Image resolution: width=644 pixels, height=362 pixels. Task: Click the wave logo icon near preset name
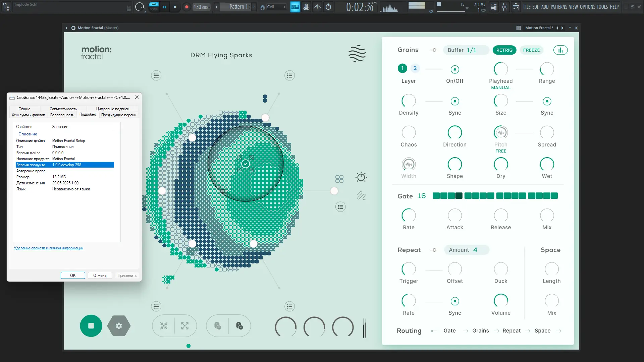pyautogui.click(x=357, y=54)
